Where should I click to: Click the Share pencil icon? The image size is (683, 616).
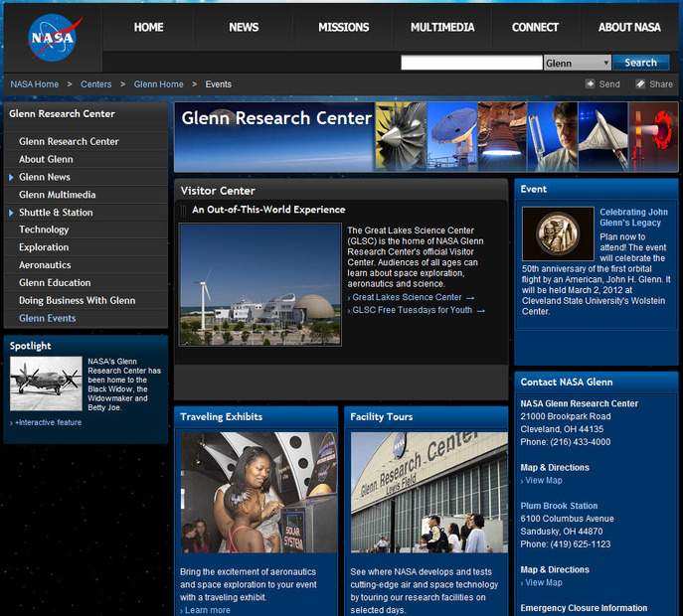click(640, 83)
